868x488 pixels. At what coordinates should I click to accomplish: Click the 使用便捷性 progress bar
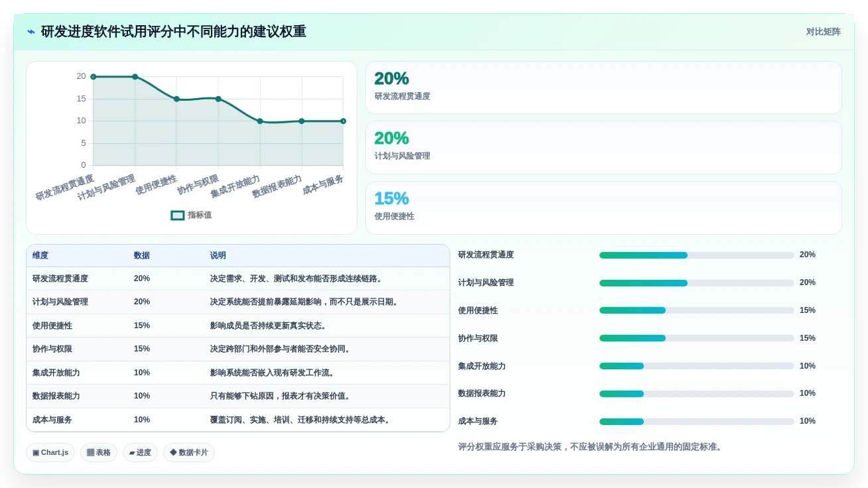click(x=696, y=310)
